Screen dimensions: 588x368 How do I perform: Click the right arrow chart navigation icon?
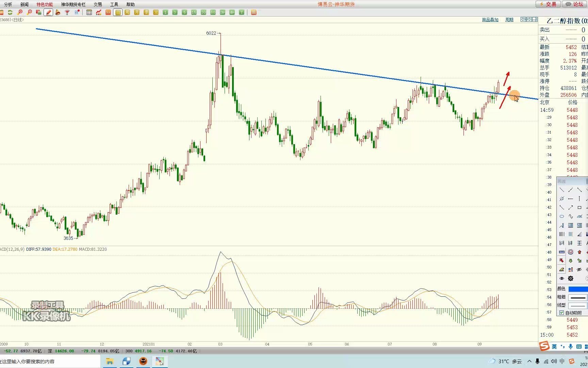coord(529,19)
